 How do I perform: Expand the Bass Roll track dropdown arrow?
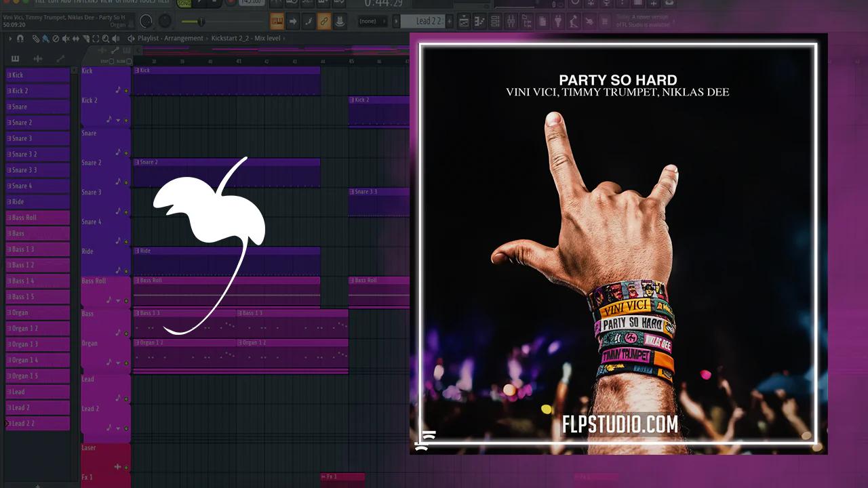pyautogui.click(x=119, y=301)
